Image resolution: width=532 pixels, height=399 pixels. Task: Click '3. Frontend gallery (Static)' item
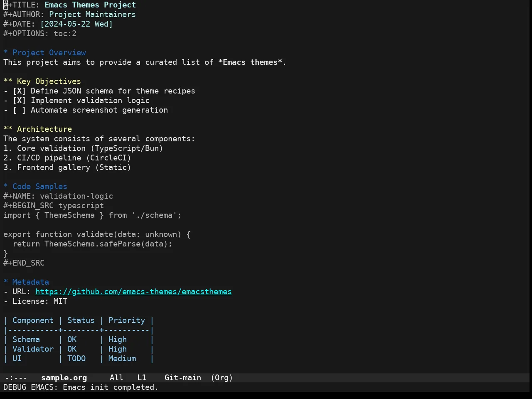[67, 167]
